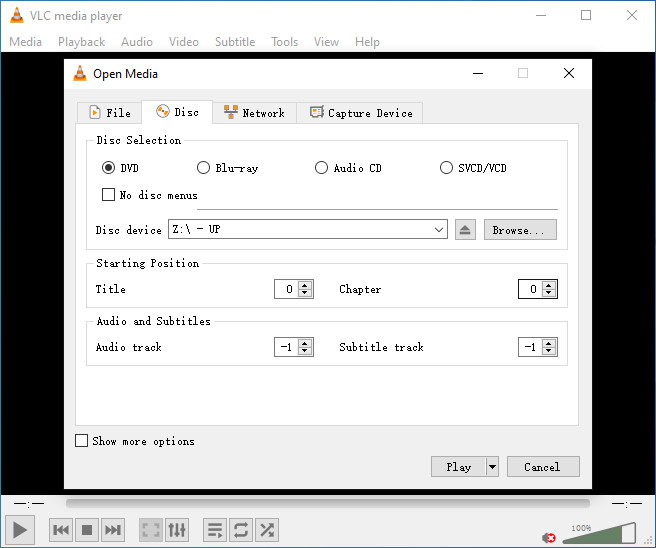Viewport: 656px width, 548px height.
Task: Toggle loop repeat mode
Action: (241, 530)
